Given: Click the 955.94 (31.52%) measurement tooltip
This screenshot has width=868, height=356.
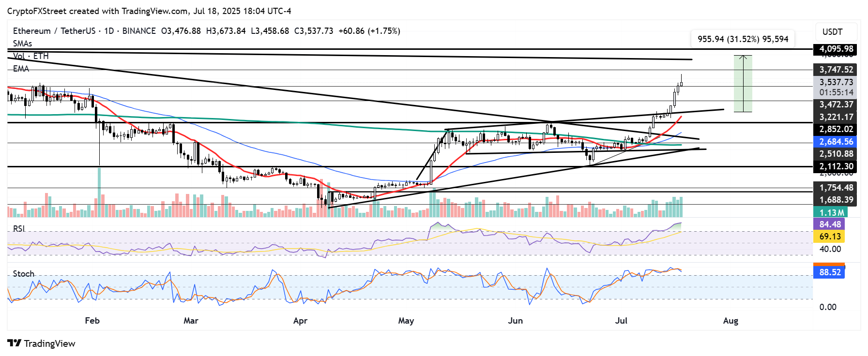Looking at the screenshot, I should coord(743,39).
